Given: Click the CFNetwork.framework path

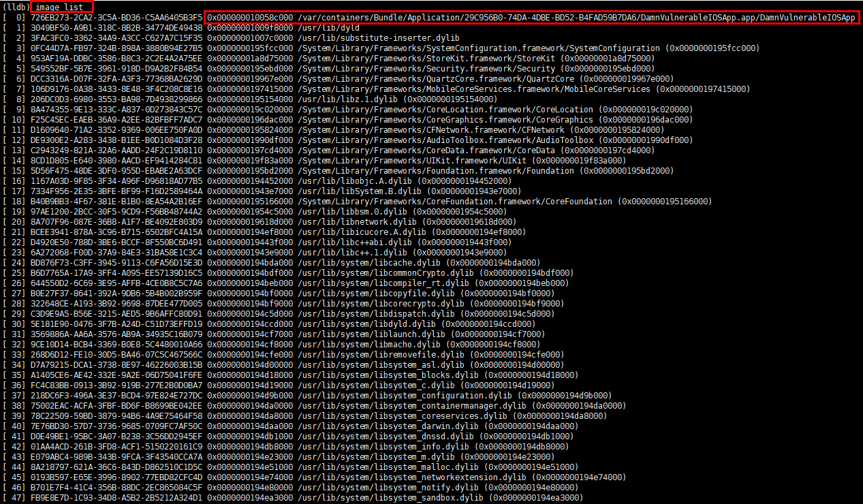Looking at the screenshot, I should 430,129.
